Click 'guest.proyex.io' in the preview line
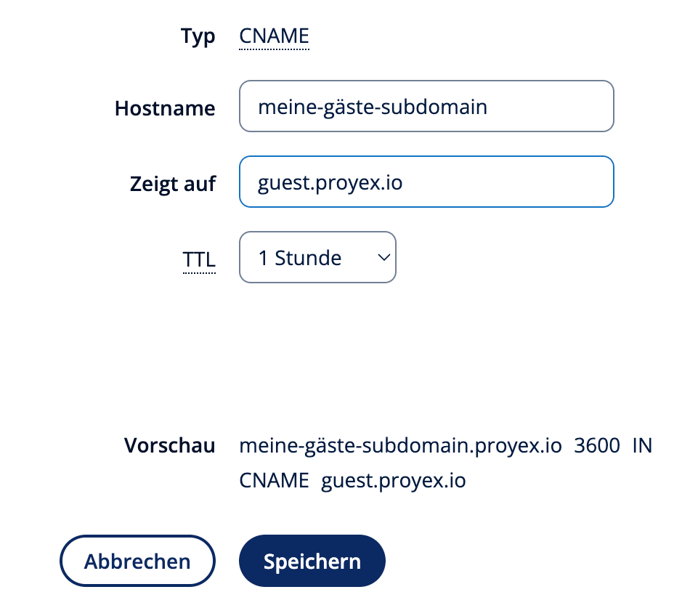 (394, 481)
